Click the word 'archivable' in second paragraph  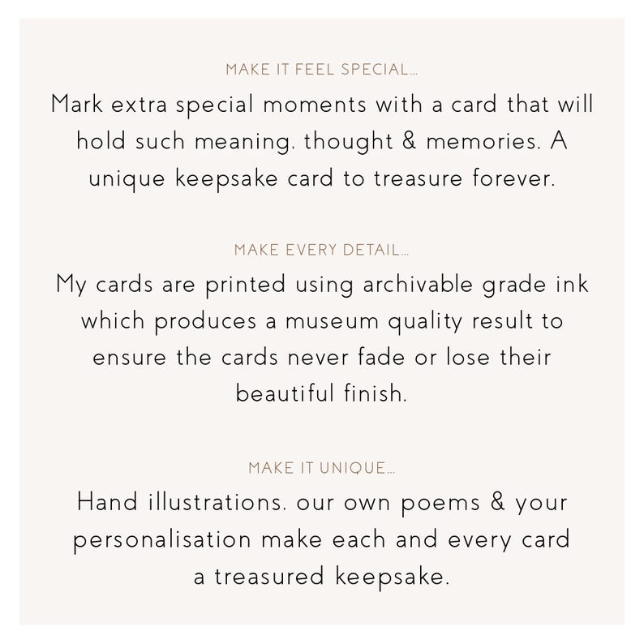418,284
